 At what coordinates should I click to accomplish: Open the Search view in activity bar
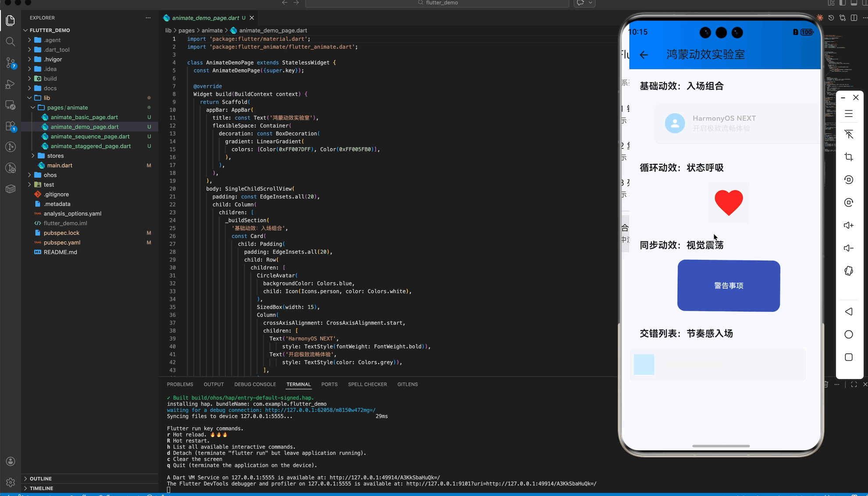point(11,42)
